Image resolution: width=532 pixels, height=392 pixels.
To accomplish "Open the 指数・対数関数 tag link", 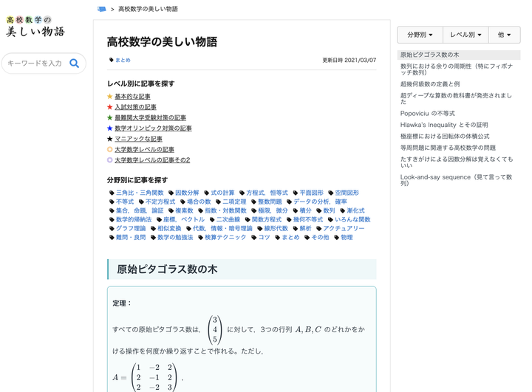I will [x=225, y=210].
